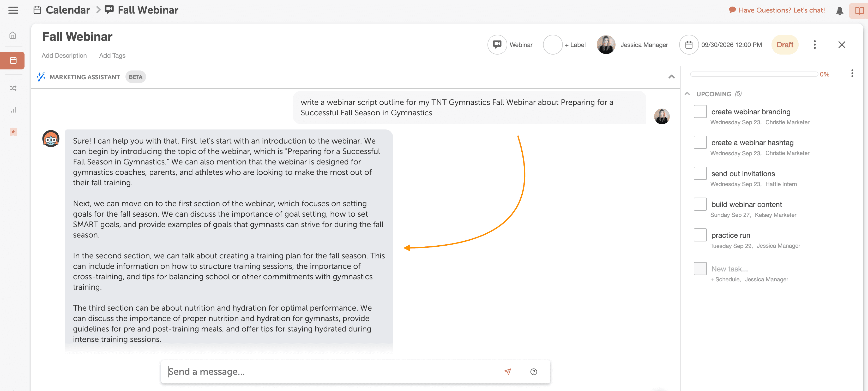Viewport: 868px width, 391px height.
Task: Collapse the Upcoming tasks section
Action: 687,94
